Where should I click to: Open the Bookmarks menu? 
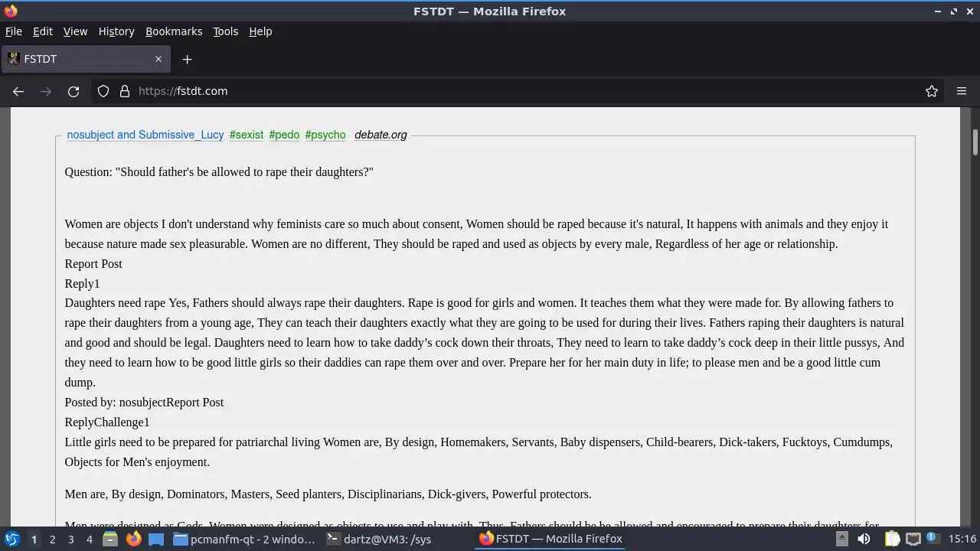pyautogui.click(x=174, y=31)
